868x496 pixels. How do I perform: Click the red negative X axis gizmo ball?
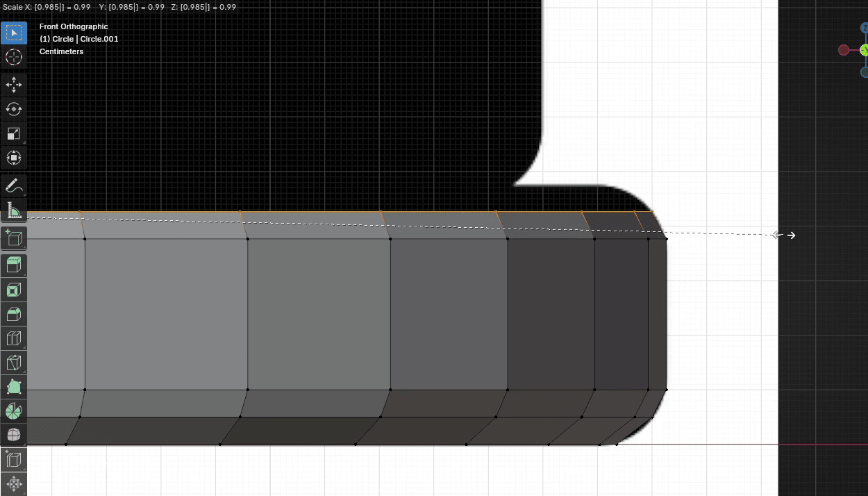click(x=844, y=50)
